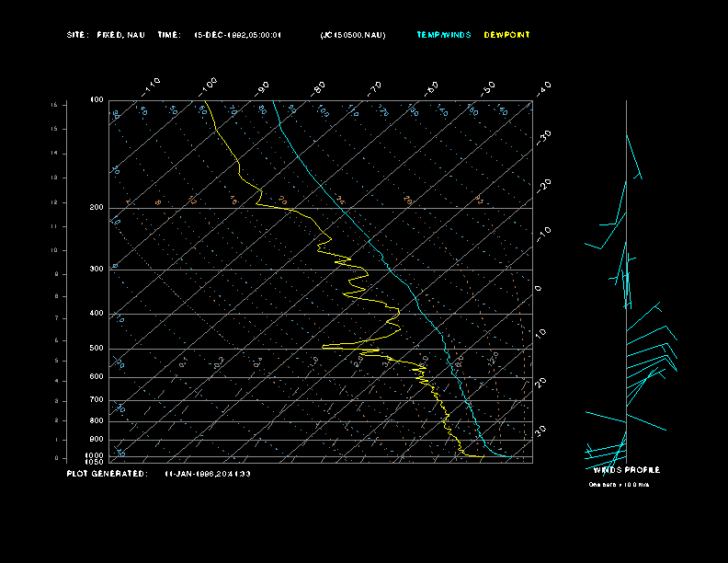Click the 700 pressure level label

point(96,400)
